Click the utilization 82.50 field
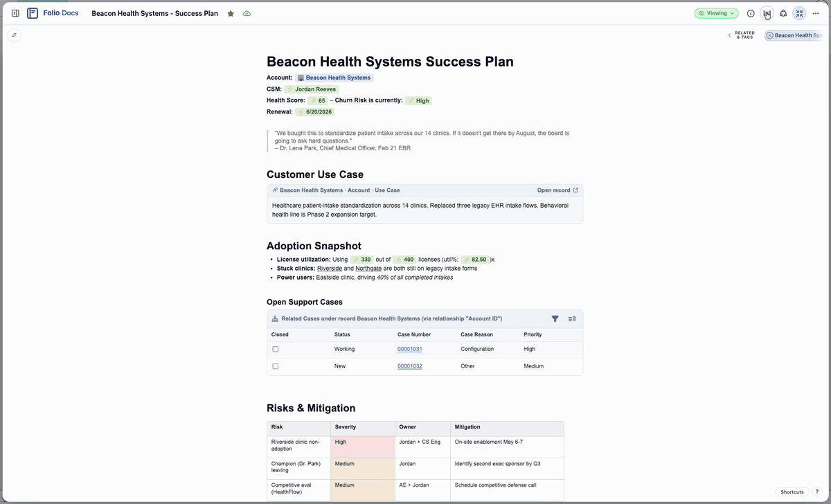The height and width of the screenshot is (504, 831). (x=474, y=260)
